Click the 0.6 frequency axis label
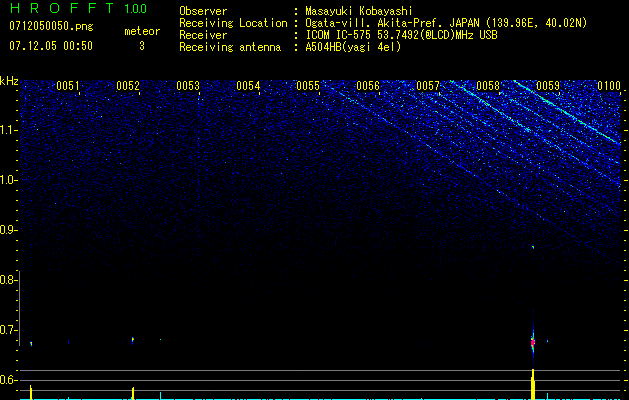 (x=7, y=380)
